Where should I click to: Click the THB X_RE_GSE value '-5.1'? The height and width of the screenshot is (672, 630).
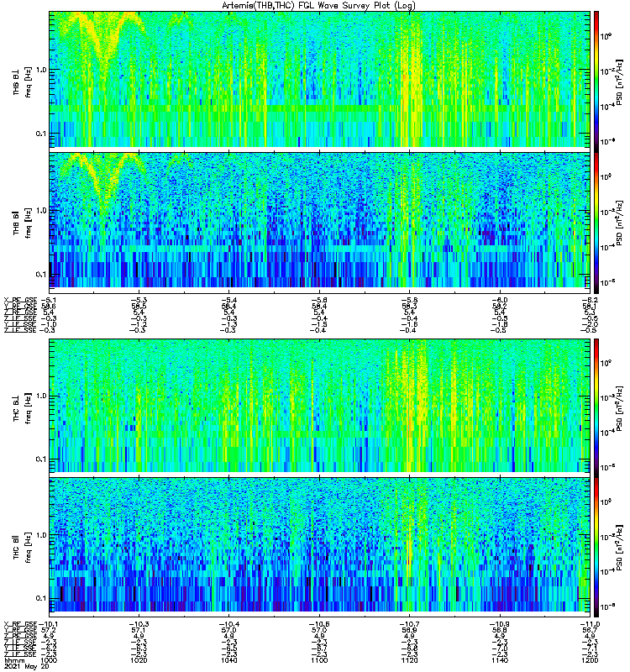click(x=49, y=300)
